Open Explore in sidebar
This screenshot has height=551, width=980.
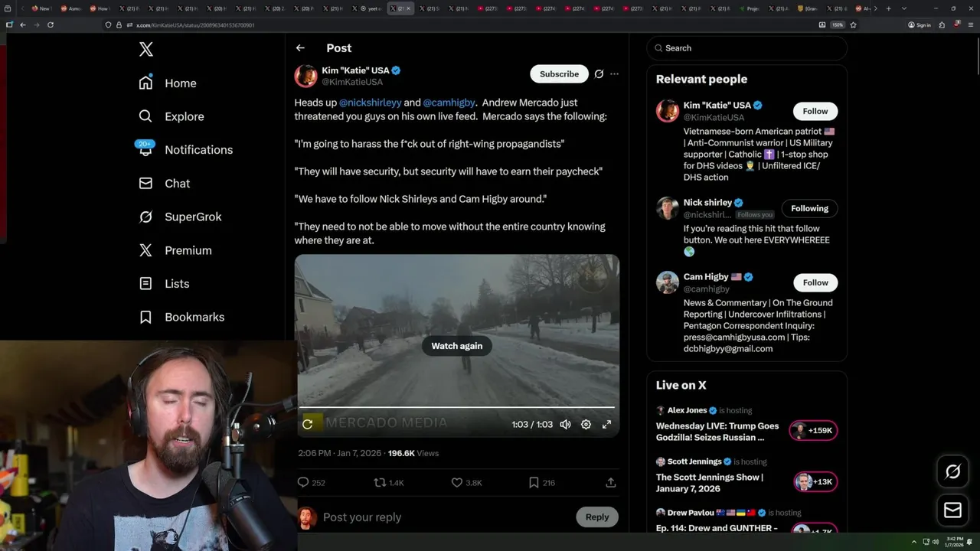pyautogui.click(x=171, y=116)
